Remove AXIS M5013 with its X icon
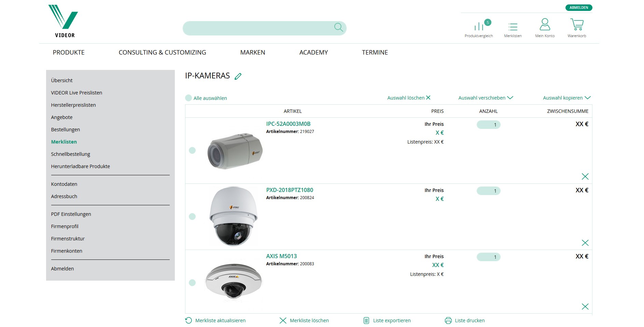644x327 pixels. tap(585, 307)
